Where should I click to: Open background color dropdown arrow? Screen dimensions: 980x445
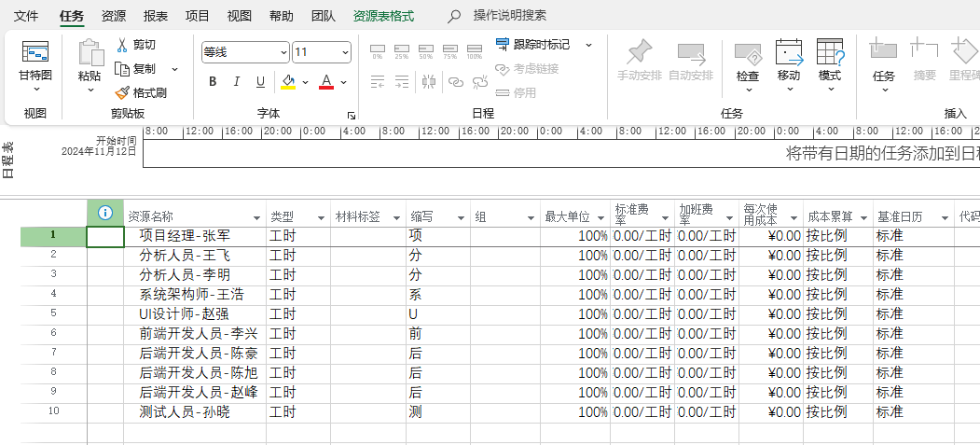coord(306,82)
